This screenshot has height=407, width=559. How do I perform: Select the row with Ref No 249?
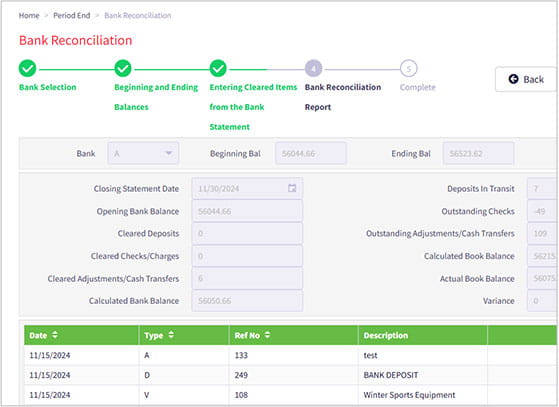[x=290, y=375]
